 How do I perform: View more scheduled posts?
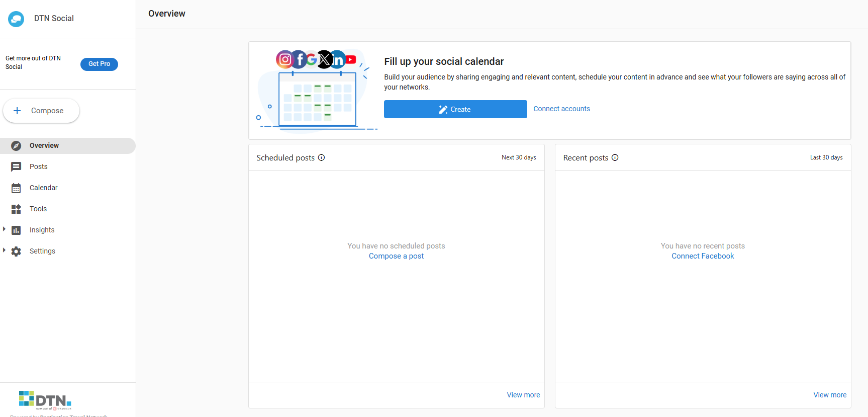[x=523, y=395]
